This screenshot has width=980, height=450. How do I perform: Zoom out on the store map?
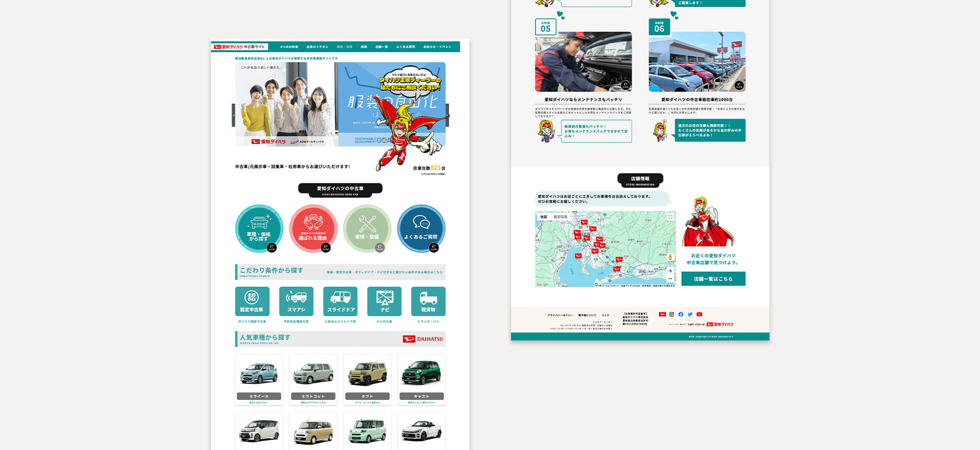670,279
